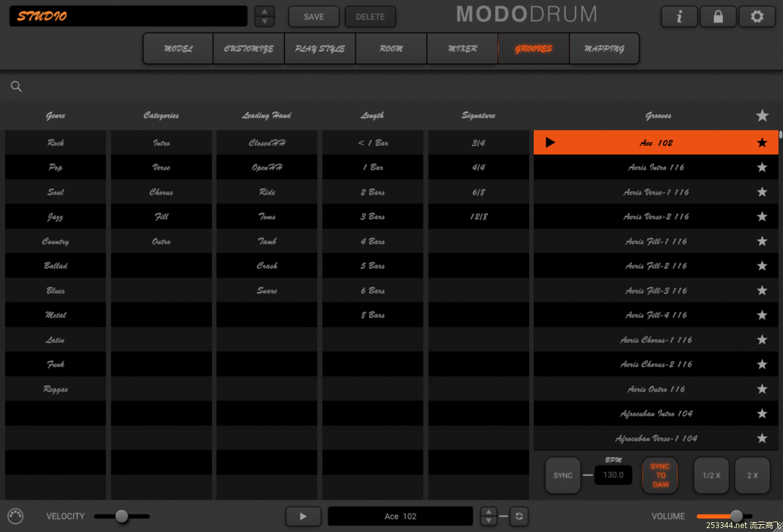Open settings with the gear icon
783x532 pixels.
(757, 17)
